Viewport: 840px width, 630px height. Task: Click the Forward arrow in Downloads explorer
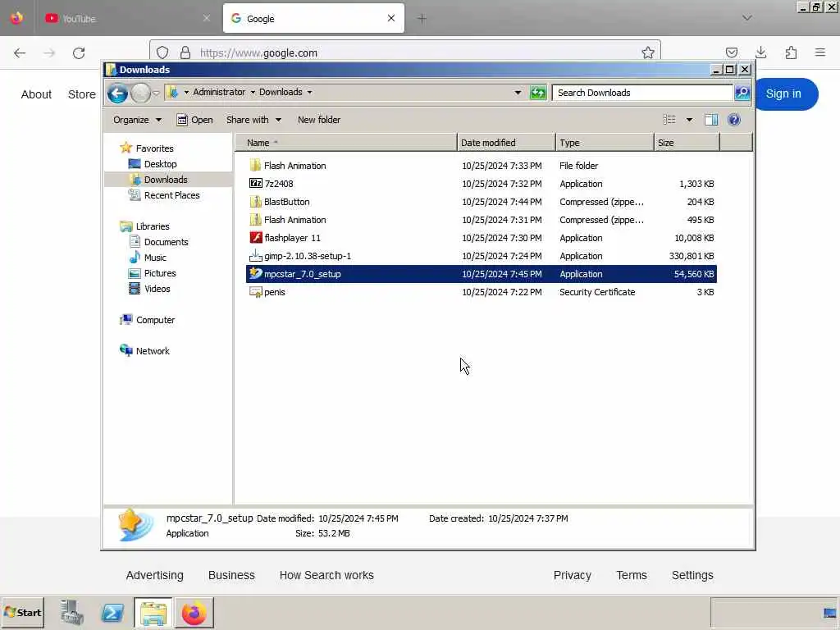pos(141,94)
